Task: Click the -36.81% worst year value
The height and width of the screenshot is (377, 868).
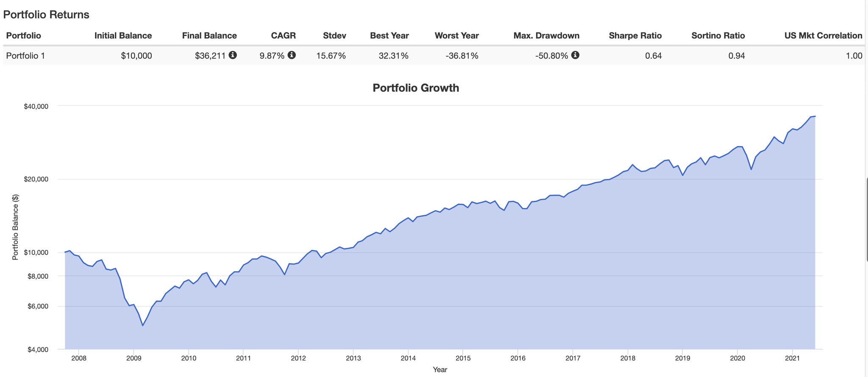Action: [x=462, y=55]
